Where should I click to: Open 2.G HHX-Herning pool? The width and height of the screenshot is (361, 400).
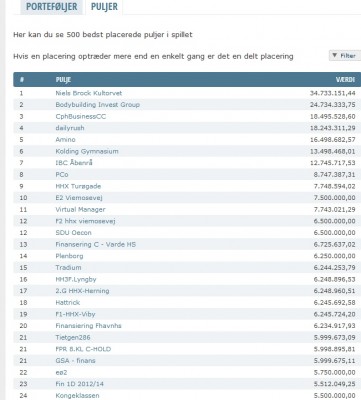pos(82,291)
